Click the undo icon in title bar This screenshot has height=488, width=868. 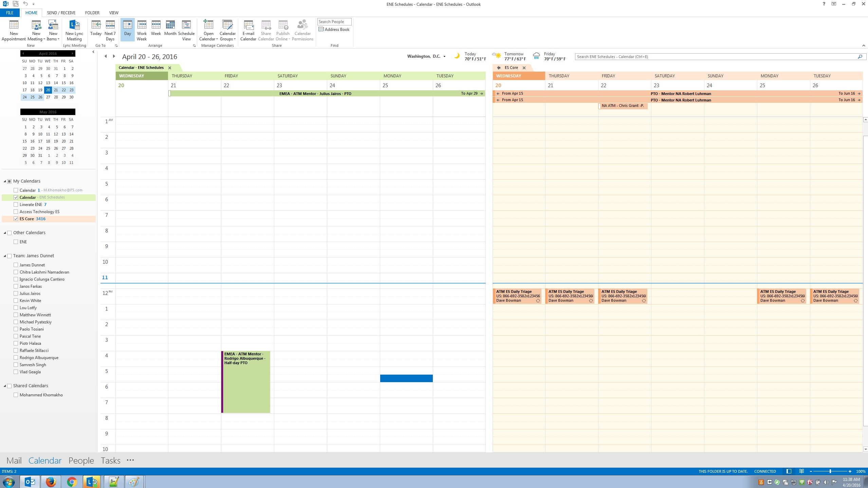[x=25, y=4]
